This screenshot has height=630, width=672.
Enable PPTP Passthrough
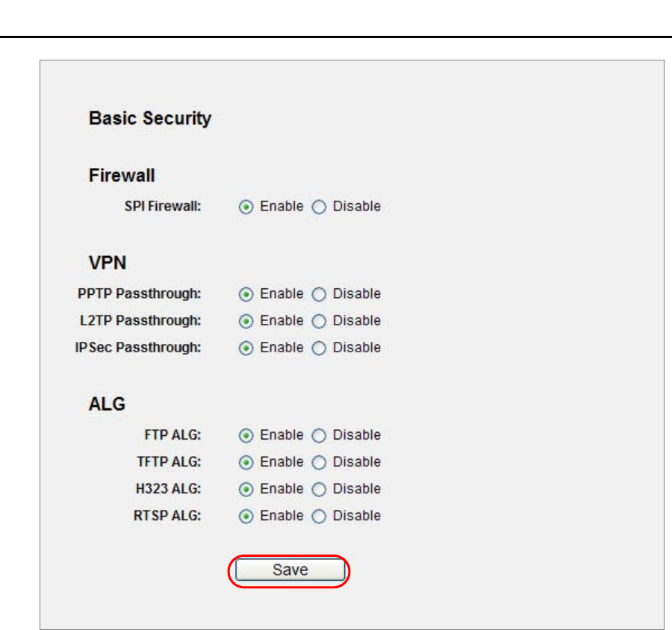point(246,294)
